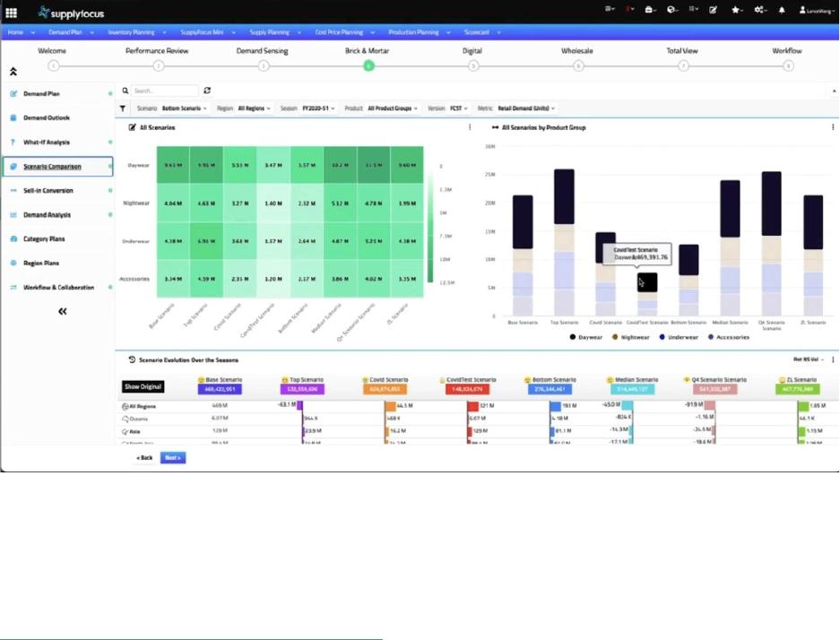Click the purple Base Scenario value badge
The image size is (840, 640).
tap(220, 389)
